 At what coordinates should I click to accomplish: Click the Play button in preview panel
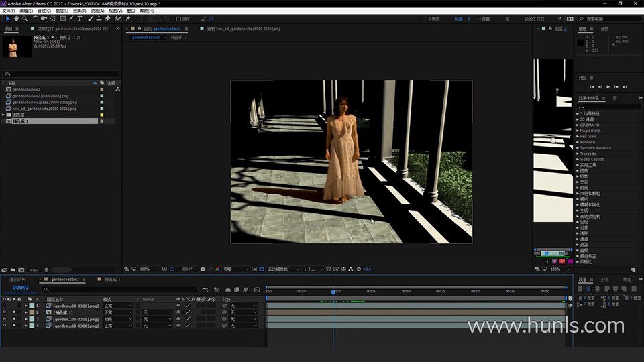coord(608,87)
